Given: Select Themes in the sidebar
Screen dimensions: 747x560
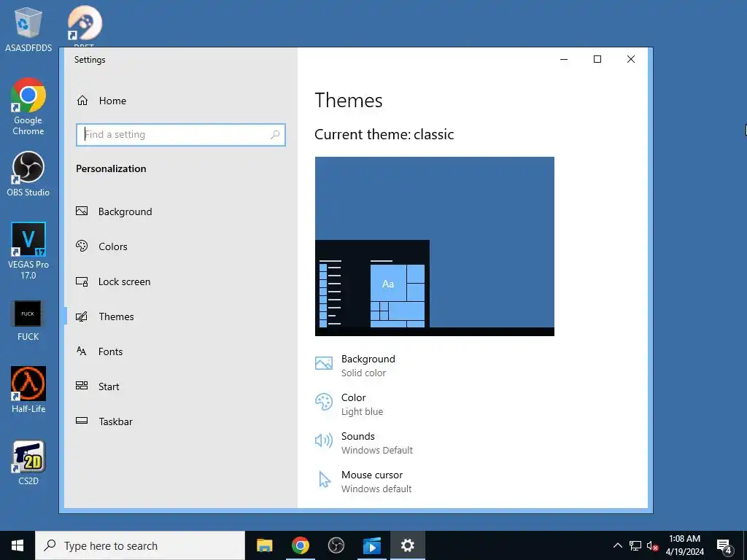Looking at the screenshot, I should click(181, 316).
